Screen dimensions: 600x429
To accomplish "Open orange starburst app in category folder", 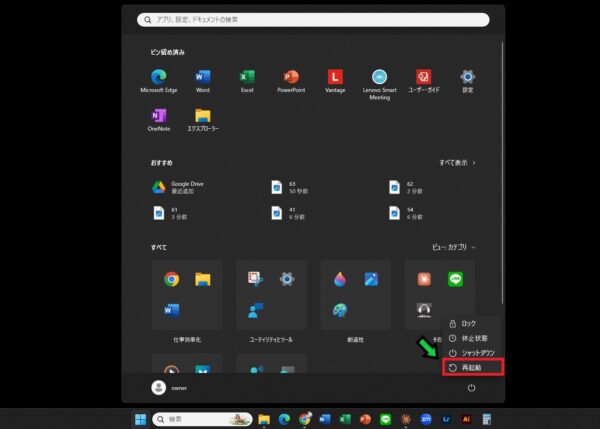I will [x=424, y=279].
